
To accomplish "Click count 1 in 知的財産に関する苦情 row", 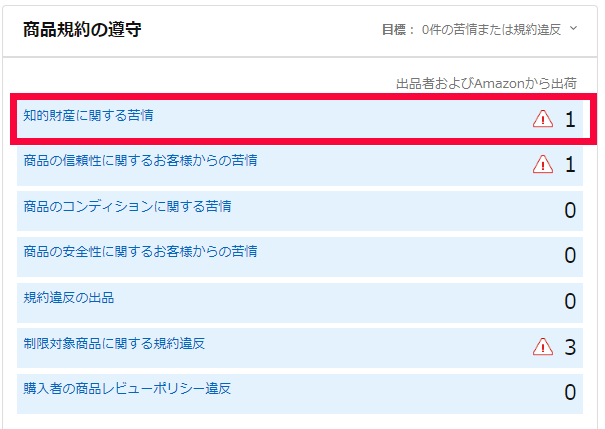I will pos(570,120).
